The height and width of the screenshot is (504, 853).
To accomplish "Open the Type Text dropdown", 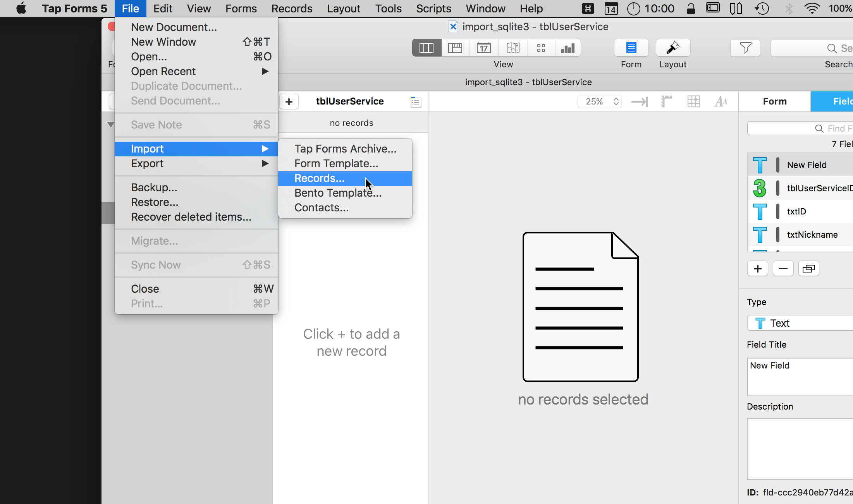I will (x=800, y=323).
